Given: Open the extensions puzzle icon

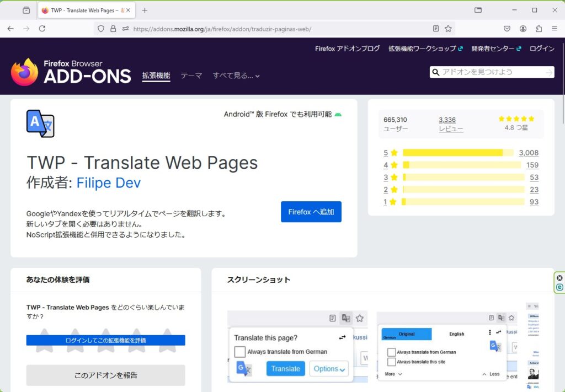Looking at the screenshot, I should (539, 29).
